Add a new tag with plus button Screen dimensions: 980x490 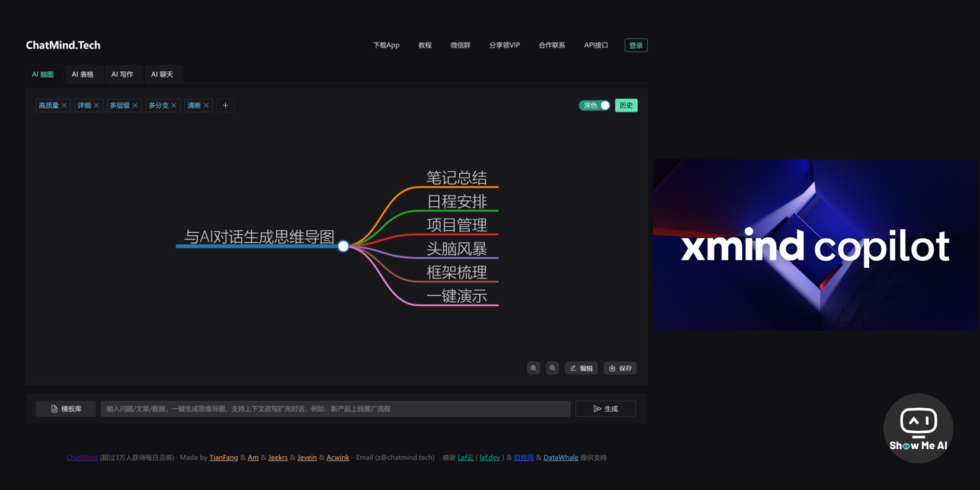click(x=225, y=105)
